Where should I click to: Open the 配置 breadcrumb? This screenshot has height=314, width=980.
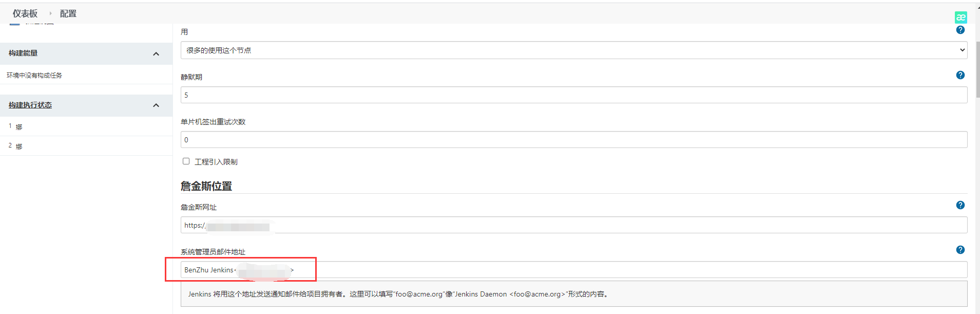tap(68, 14)
